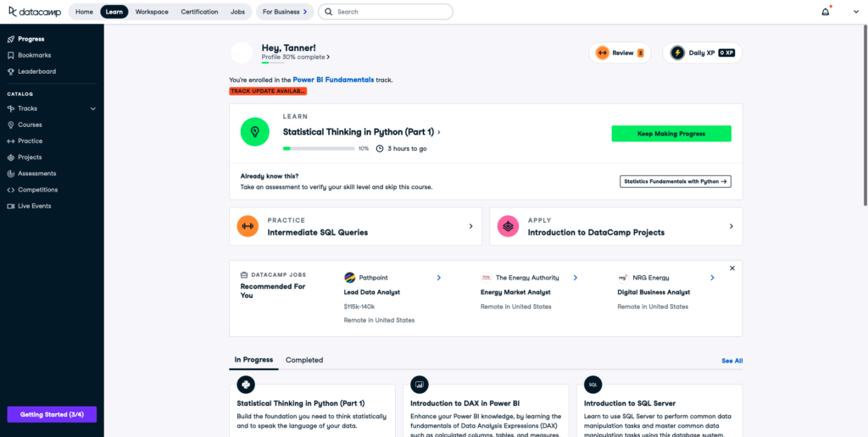Open The Energy Authority job arrow
The height and width of the screenshot is (437, 868).
point(576,278)
